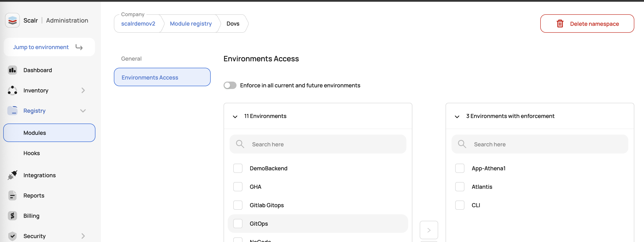Viewport: 644px width, 242px height.
Task: Click the Security shield icon
Action: tap(12, 236)
